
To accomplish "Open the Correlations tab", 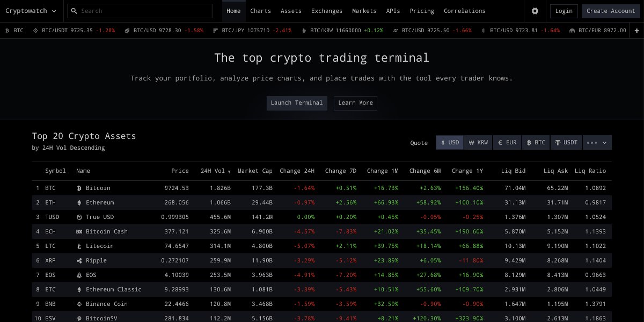I will [x=465, y=11].
